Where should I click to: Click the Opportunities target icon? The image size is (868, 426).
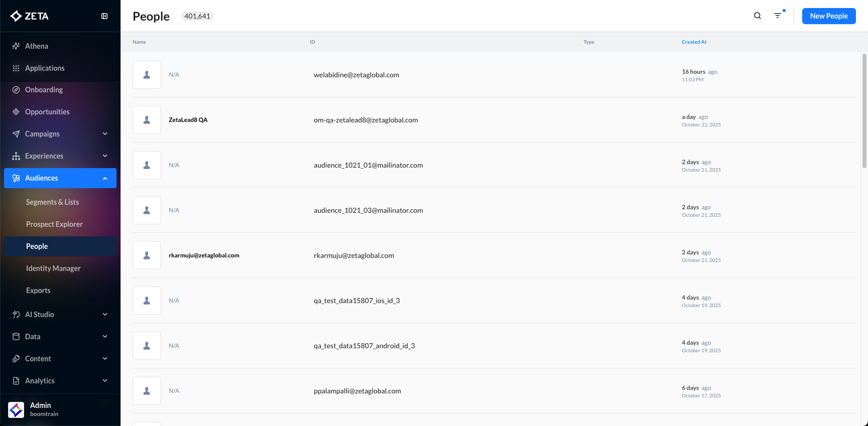(x=16, y=112)
